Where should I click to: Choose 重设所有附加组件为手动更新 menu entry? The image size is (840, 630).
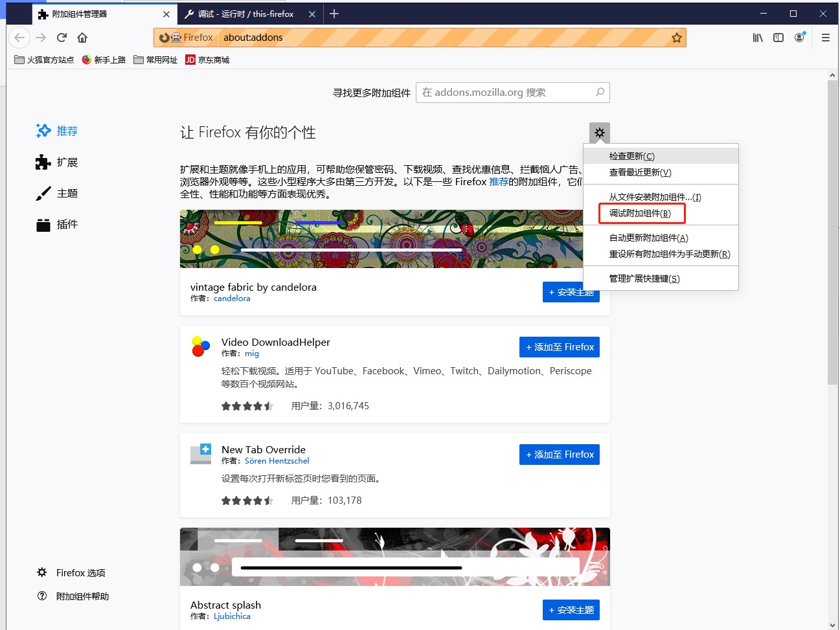pos(661,254)
